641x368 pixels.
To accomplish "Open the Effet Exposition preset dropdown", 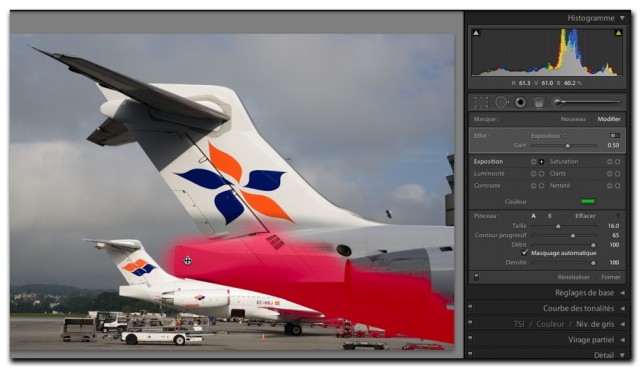I will pyautogui.click(x=549, y=136).
